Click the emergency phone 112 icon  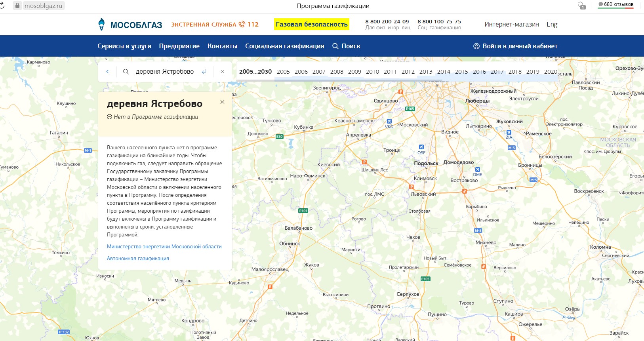pyautogui.click(x=242, y=24)
